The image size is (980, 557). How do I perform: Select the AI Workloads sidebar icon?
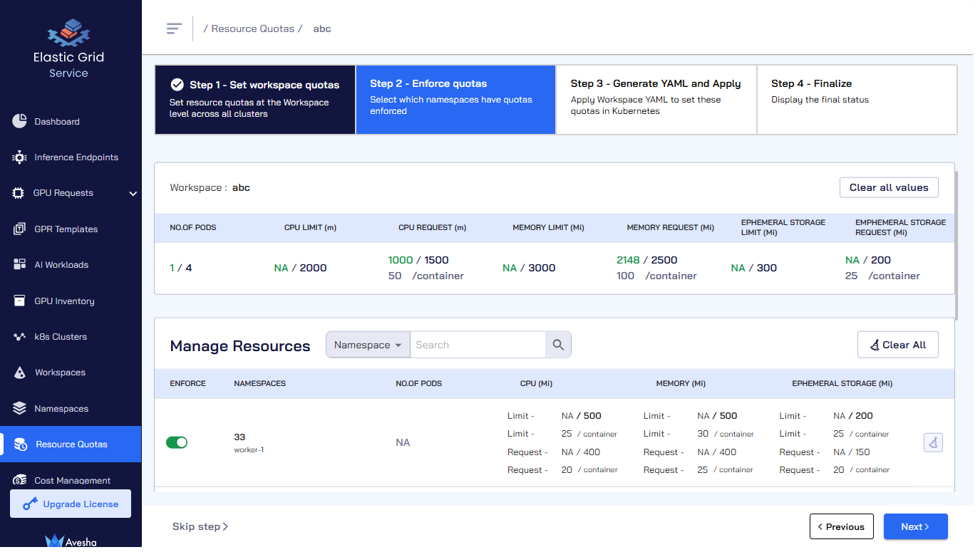(x=19, y=265)
